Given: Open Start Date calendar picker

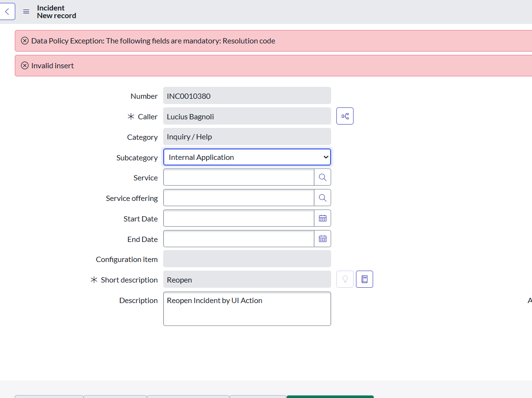Looking at the screenshot, I should click(x=323, y=218).
